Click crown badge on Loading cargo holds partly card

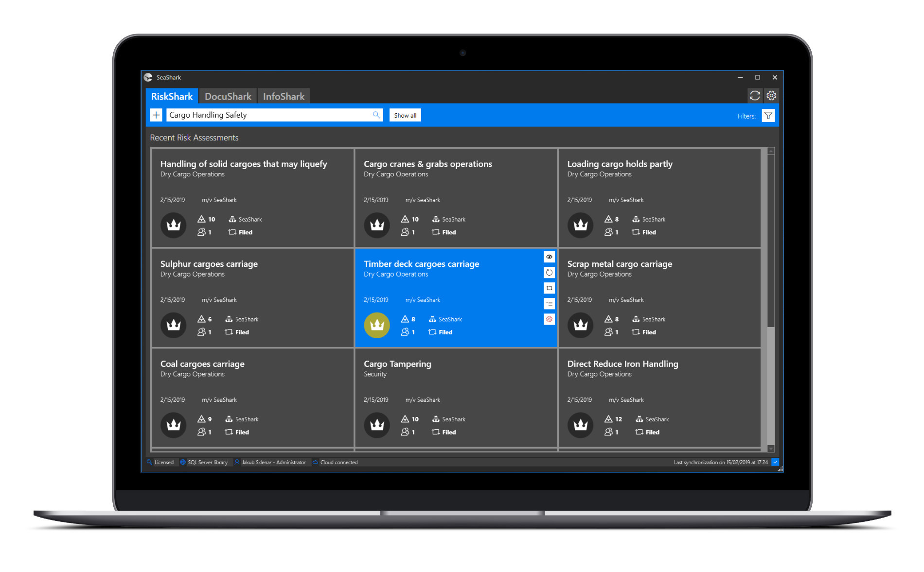581,225
